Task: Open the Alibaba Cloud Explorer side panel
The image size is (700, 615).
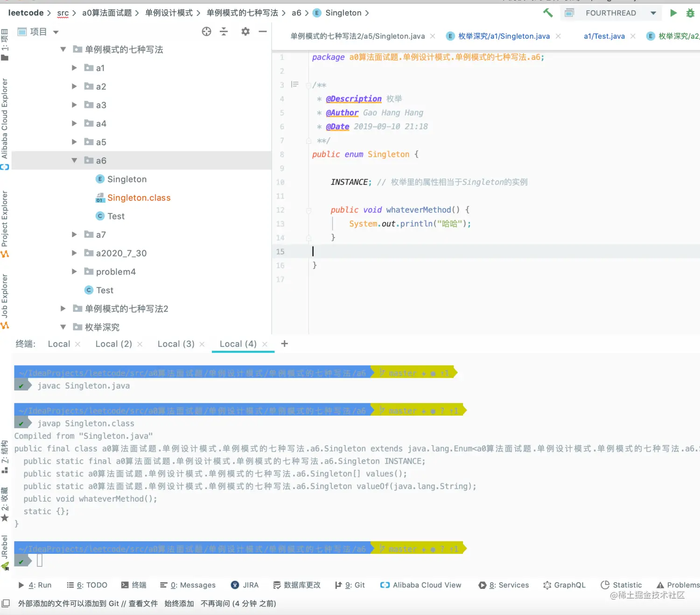Action: (x=5, y=123)
